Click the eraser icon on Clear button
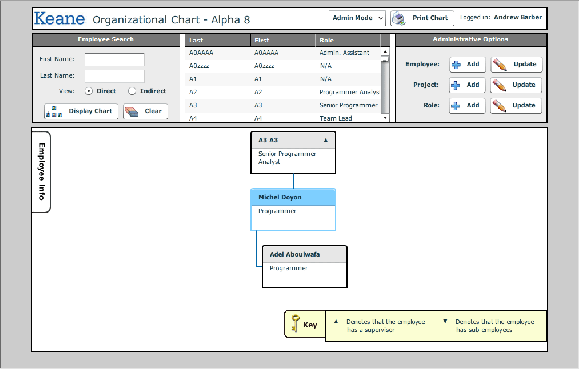 pyautogui.click(x=131, y=112)
